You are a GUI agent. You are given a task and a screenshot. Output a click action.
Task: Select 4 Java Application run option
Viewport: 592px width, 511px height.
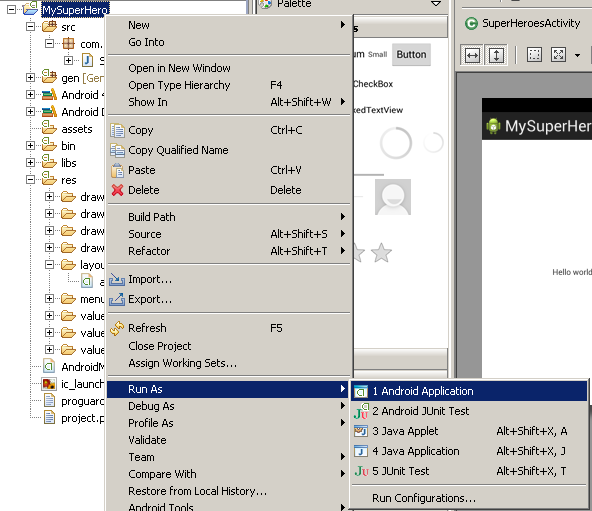[x=469, y=451]
